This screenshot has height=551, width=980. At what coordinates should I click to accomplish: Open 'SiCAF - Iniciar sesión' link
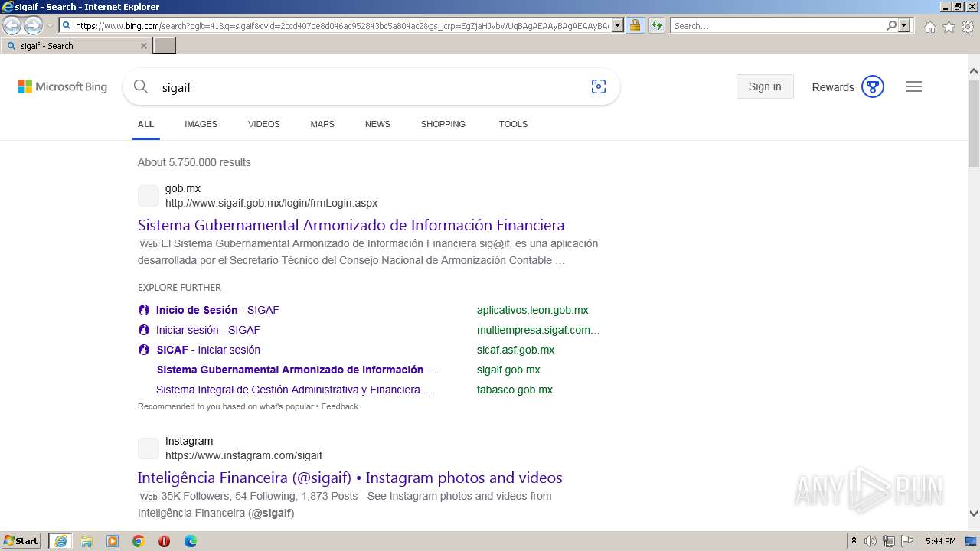coord(208,350)
